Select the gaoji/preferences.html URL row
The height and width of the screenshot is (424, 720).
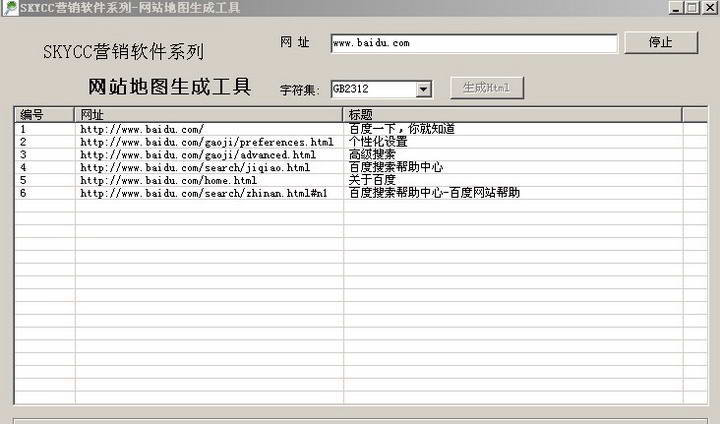(x=361, y=142)
